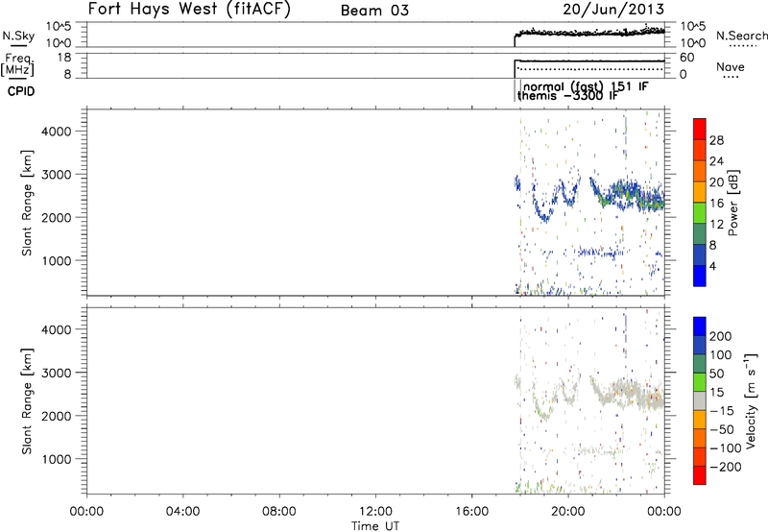
Task: Click the red bottom Velocity colorbar segment
Action: click(x=700, y=475)
